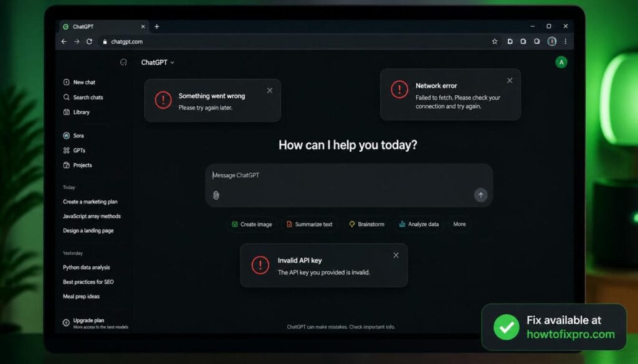Collapse the sidebar with the toggle icon

click(x=124, y=62)
